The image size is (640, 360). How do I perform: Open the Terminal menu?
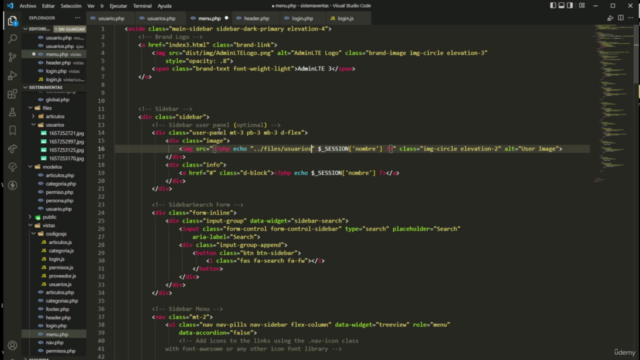click(142, 6)
